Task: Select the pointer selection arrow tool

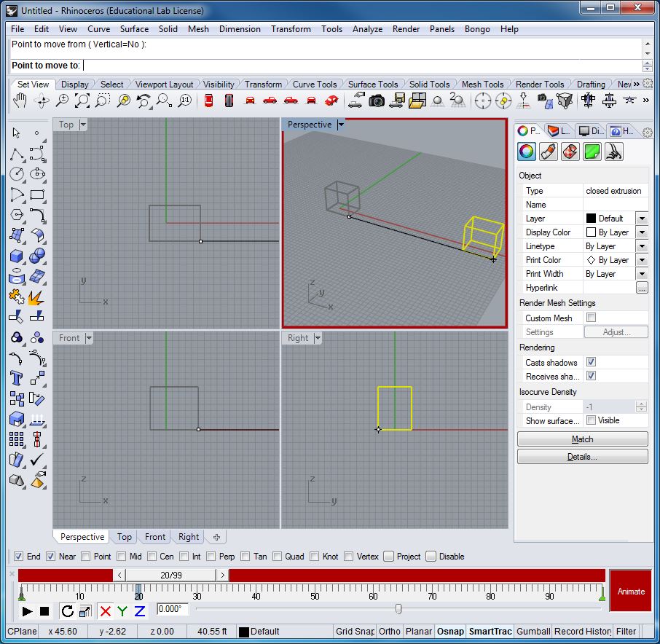Action: click(x=17, y=133)
